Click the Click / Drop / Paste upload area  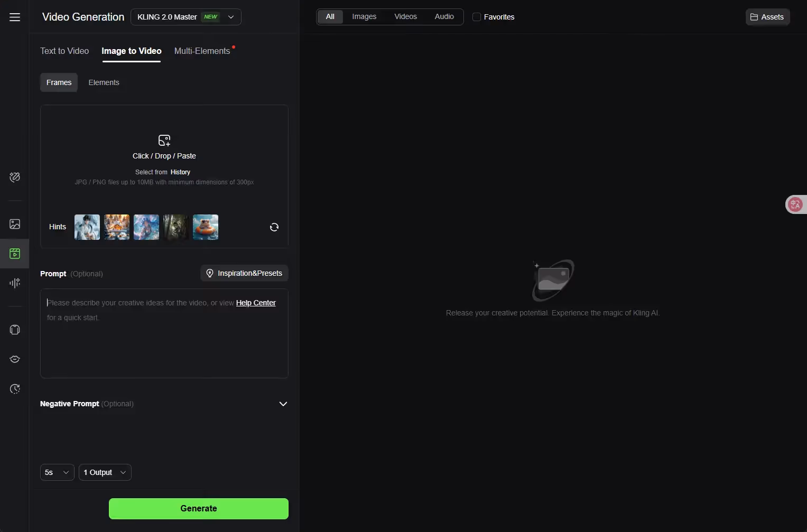(x=164, y=156)
